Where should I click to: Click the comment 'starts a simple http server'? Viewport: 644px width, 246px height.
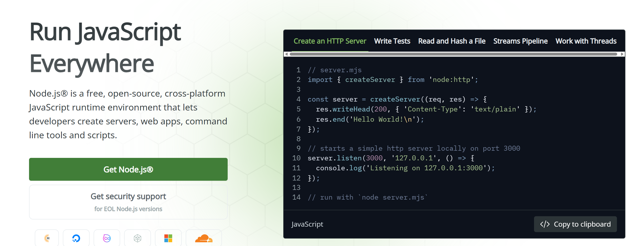click(414, 148)
